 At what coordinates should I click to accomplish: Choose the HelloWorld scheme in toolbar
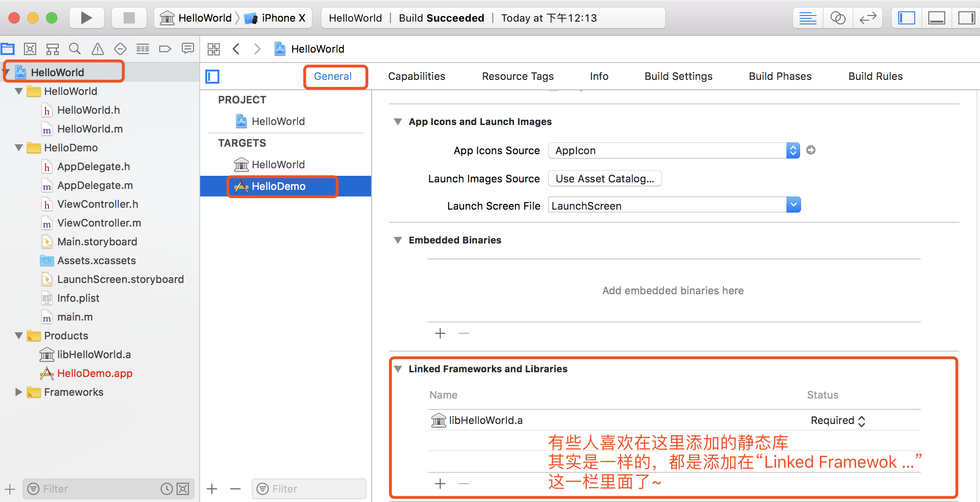(196, 18)
